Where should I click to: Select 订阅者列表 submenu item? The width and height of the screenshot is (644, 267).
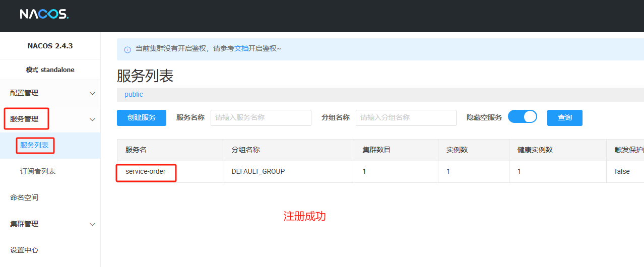point(38,172)
